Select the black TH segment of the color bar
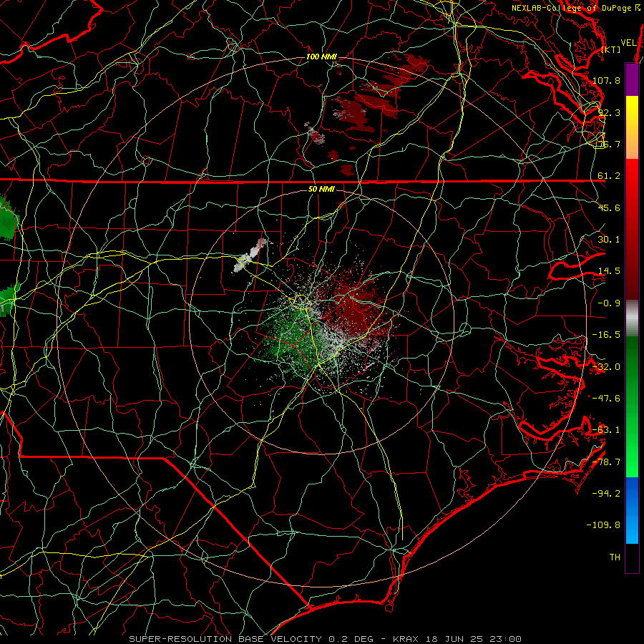The image size is (644, 644). [x=632, y=557]
